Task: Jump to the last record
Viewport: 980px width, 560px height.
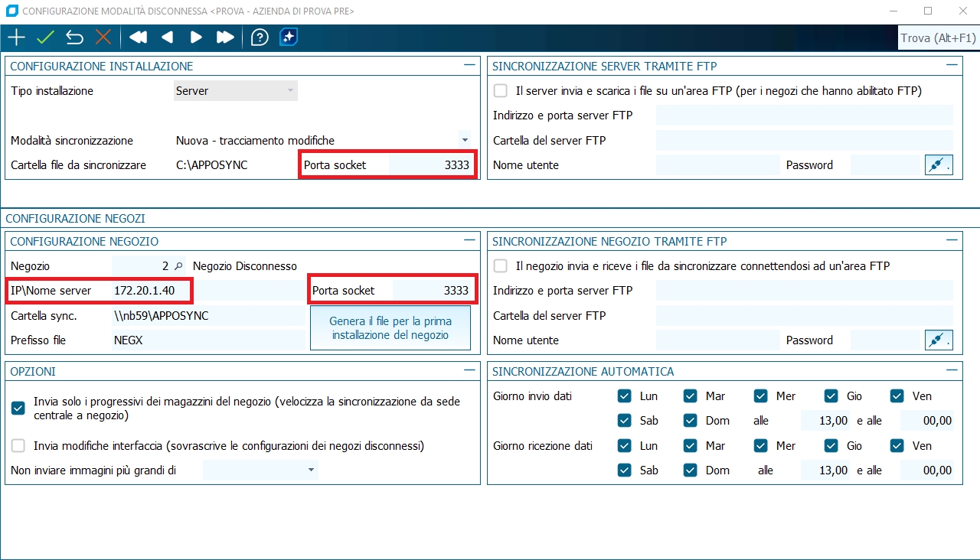Action: pos(225,37)
